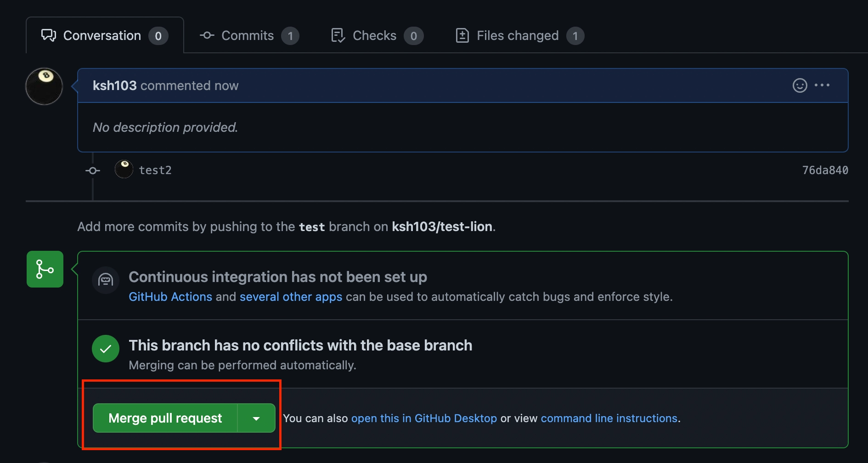Image resolution: width=868 pixels, height=463 pixels.
Task: Click the small avatar next to test2 commit
Action: (x=124, y=169)
